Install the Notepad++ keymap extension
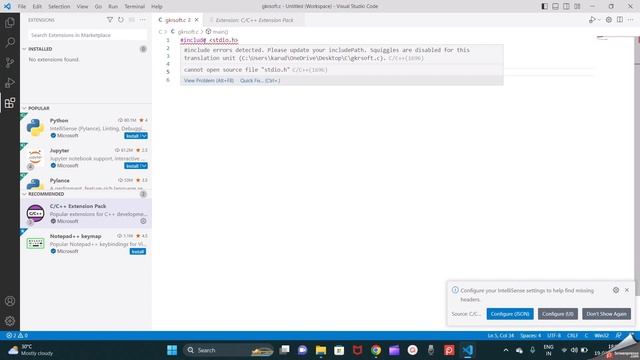Screen dimensions: 640x360 click(x=138, y=251)
